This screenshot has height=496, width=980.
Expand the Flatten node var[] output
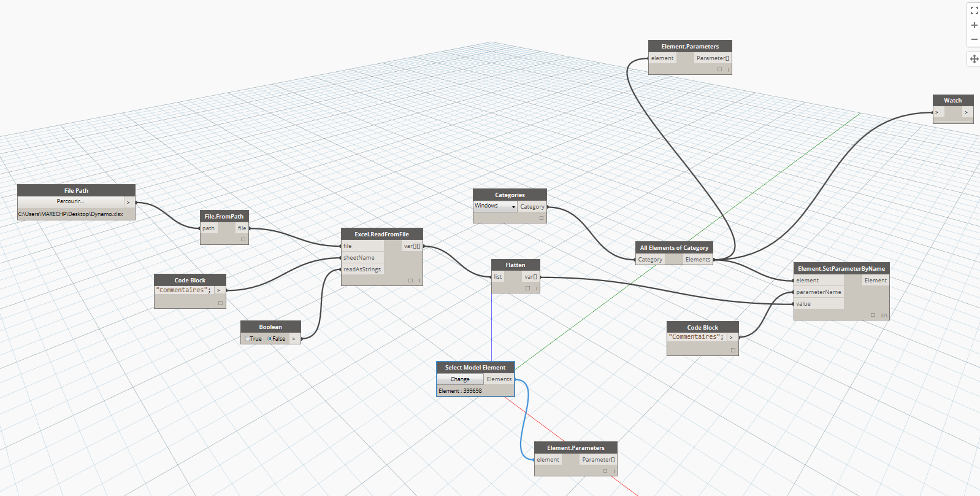(x=530, y=277)
